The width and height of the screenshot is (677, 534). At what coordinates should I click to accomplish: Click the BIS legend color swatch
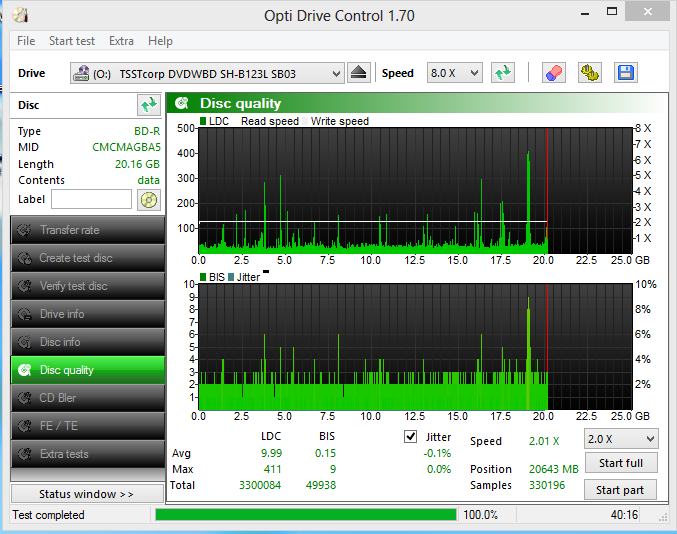click(x=203, y=277)
